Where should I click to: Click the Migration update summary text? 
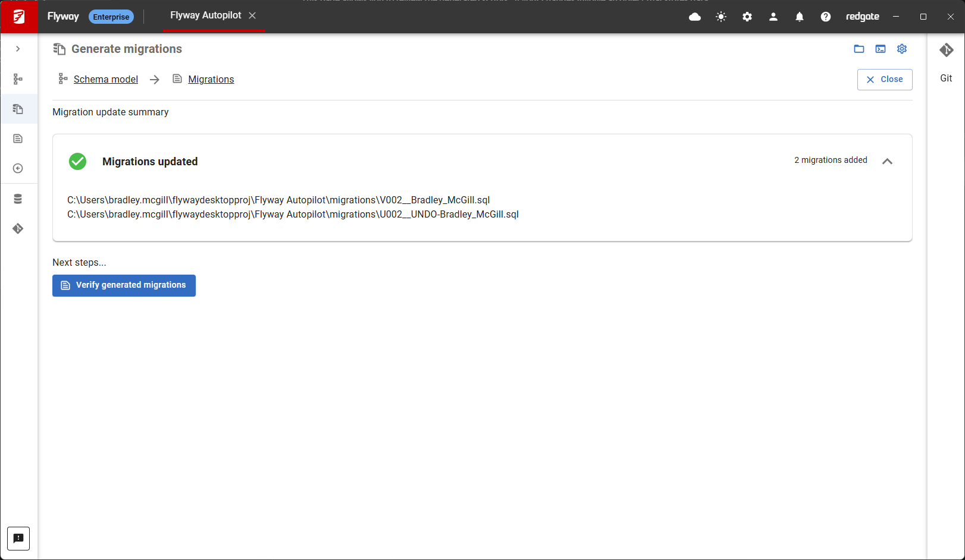click(111, 112)
